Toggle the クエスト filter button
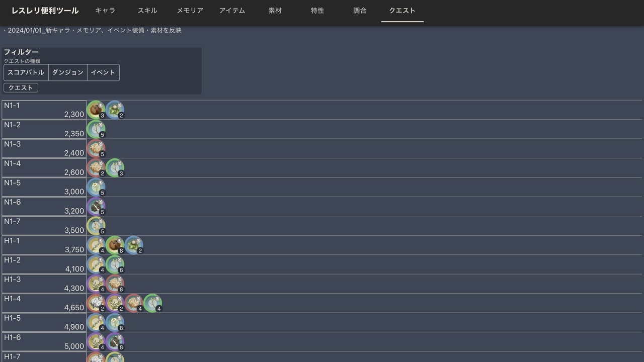 tap(21, 87)
